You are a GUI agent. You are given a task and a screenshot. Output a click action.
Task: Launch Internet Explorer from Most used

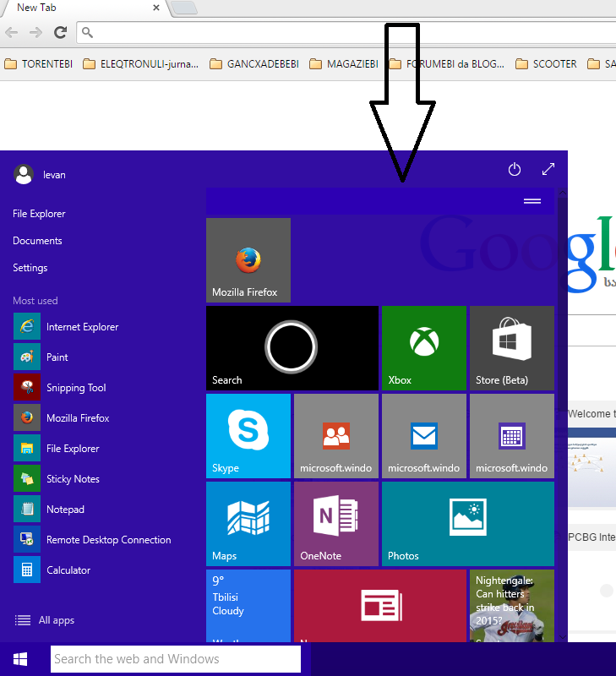coord(66,327)
